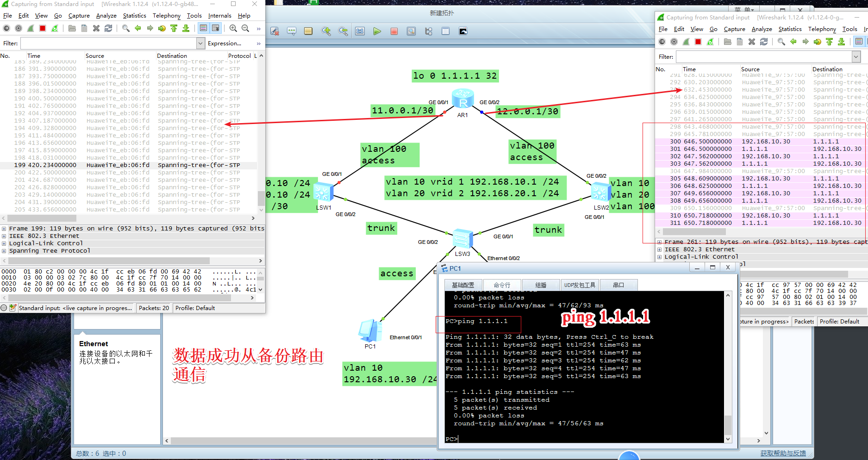Find a packet in right Wireshark window
The height and width of the screenshot is (460, 868).
point(781,42)
